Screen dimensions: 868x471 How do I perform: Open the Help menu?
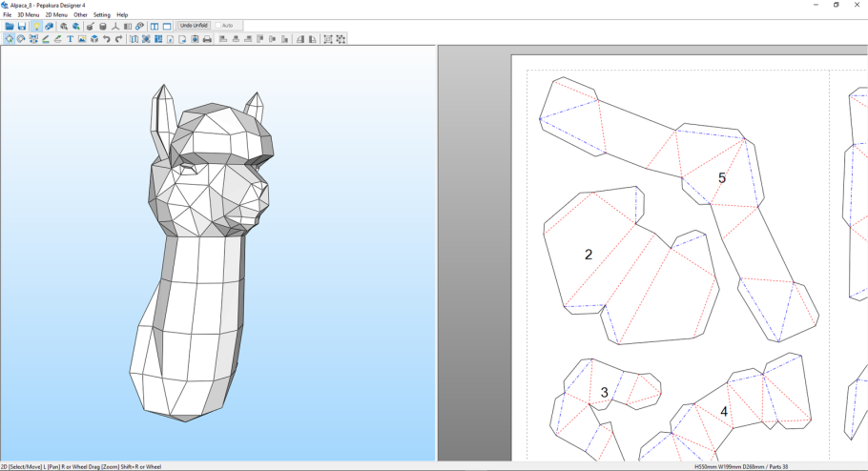[122, 15]
